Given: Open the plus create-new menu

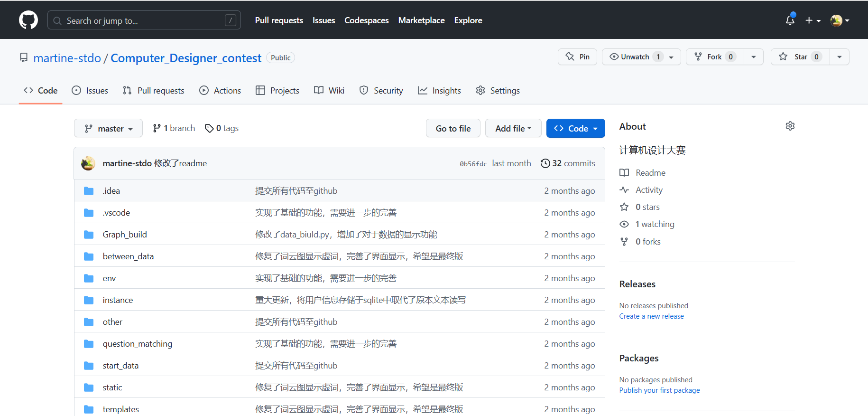Looking at the screenshot, I should click(x=813, y=20).
